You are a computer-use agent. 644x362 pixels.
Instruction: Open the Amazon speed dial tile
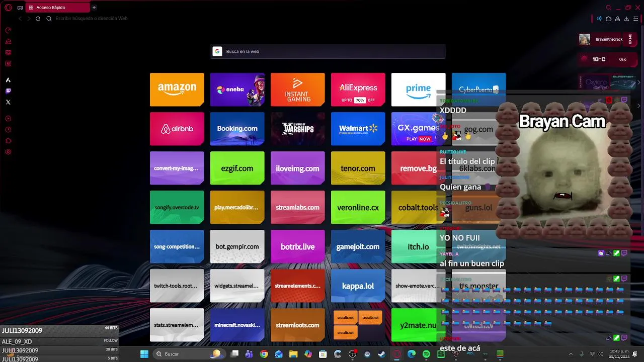[x=177, y=89]
